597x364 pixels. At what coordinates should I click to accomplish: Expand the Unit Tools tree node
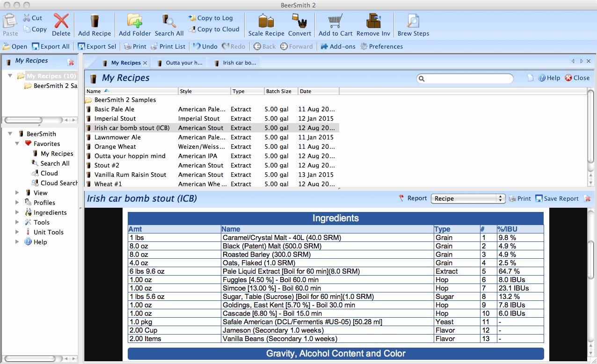coord(17,232)
